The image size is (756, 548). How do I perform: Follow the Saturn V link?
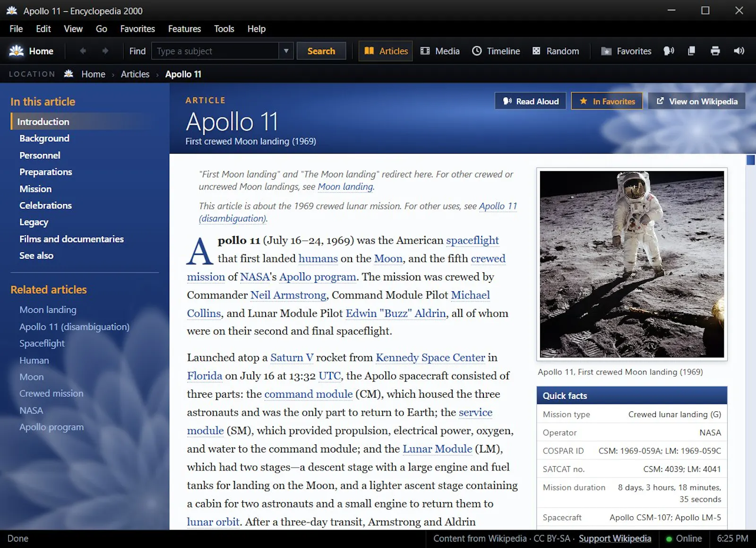(292, 357)
